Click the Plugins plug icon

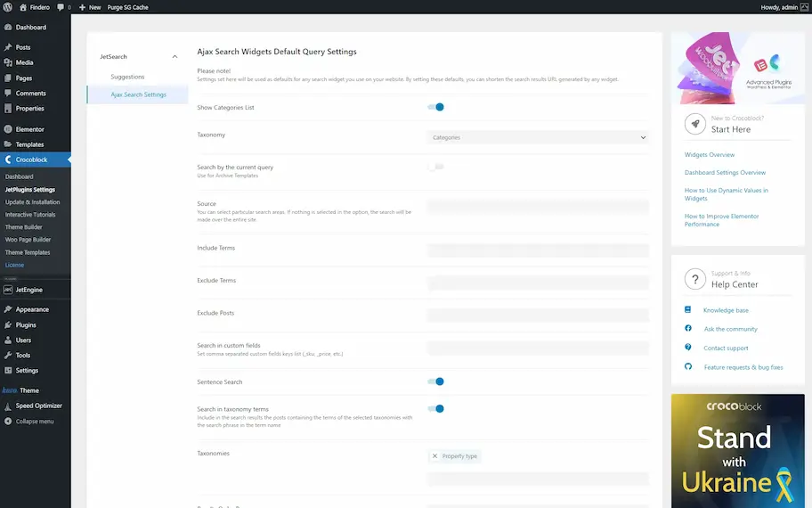8,324
